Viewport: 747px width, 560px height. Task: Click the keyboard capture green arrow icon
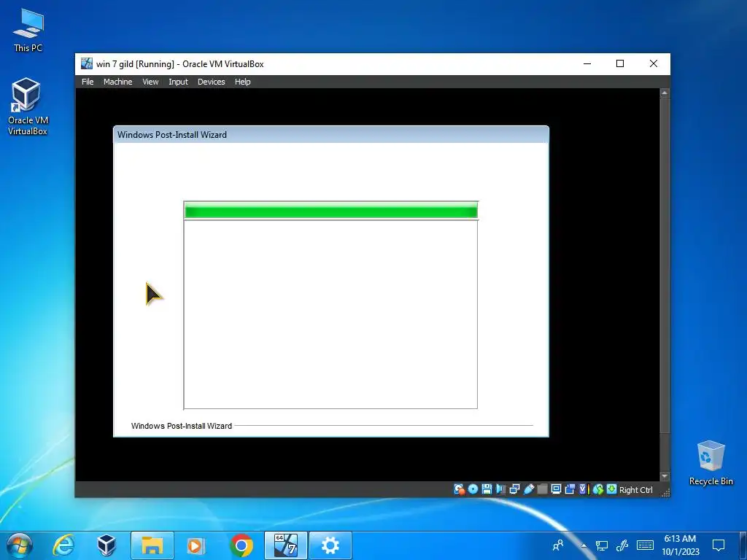point(611,489)
